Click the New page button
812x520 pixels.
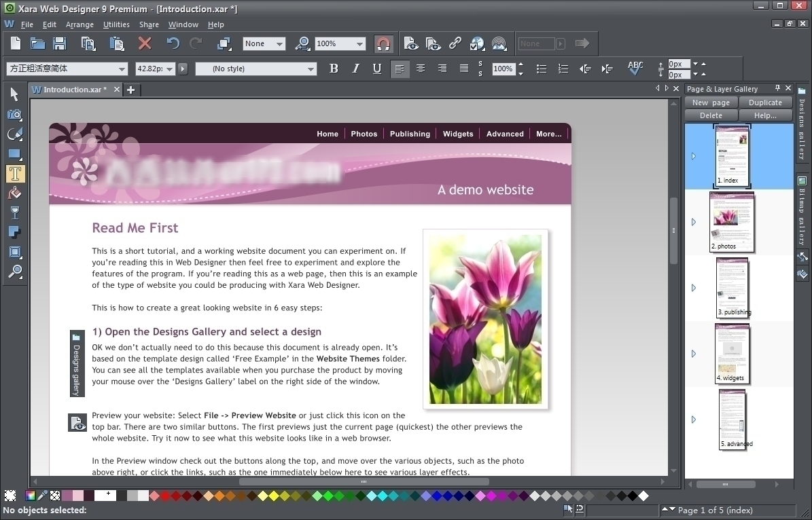711,103
